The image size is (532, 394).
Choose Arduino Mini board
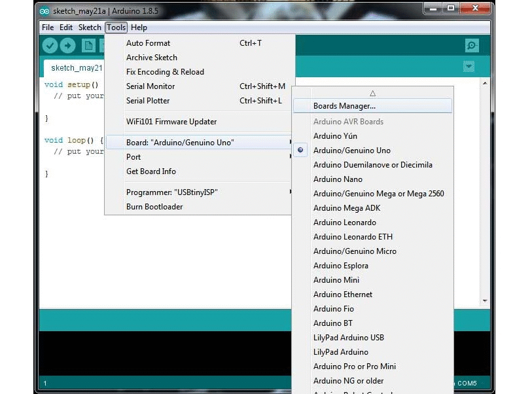(372, 280)
